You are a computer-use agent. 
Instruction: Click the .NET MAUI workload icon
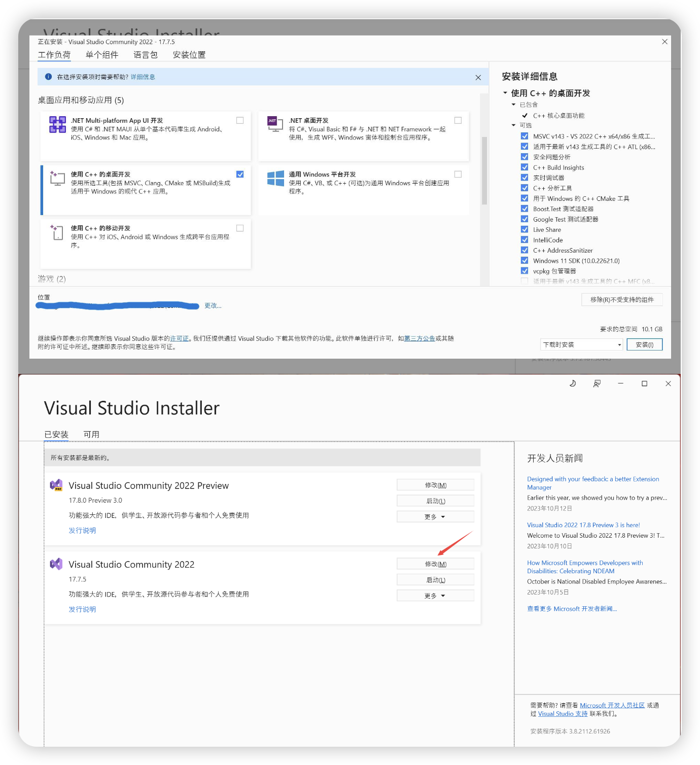[x=57, y=124]
